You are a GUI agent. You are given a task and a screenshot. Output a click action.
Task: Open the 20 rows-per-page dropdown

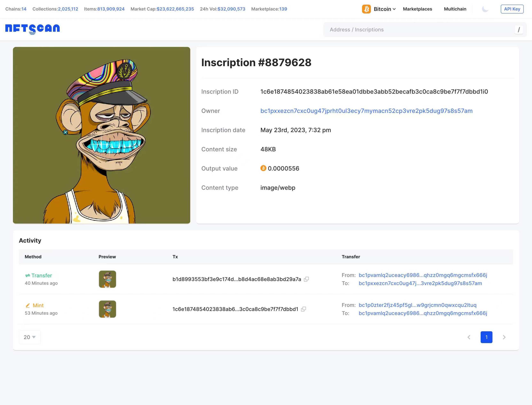(30, 337)
